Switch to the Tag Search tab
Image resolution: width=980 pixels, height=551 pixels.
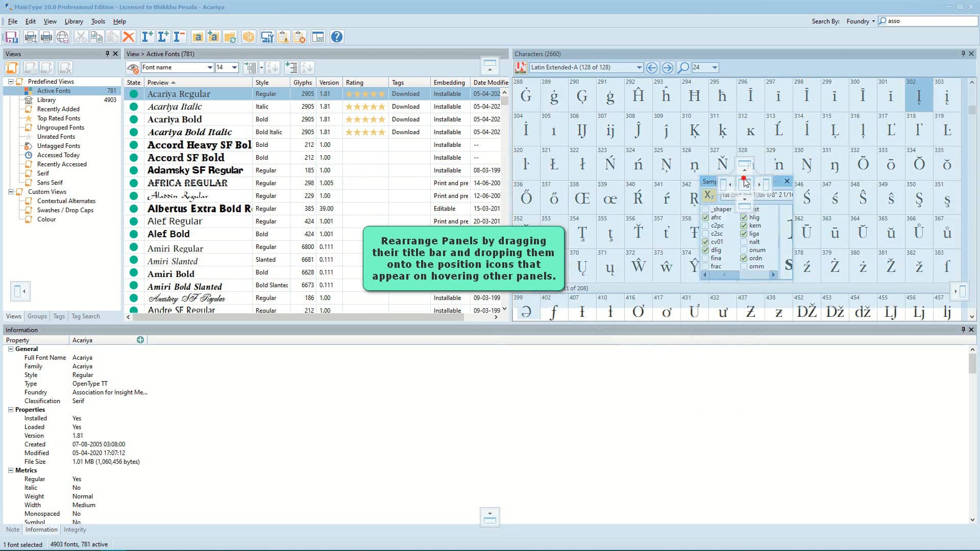(x=85, y=316)
